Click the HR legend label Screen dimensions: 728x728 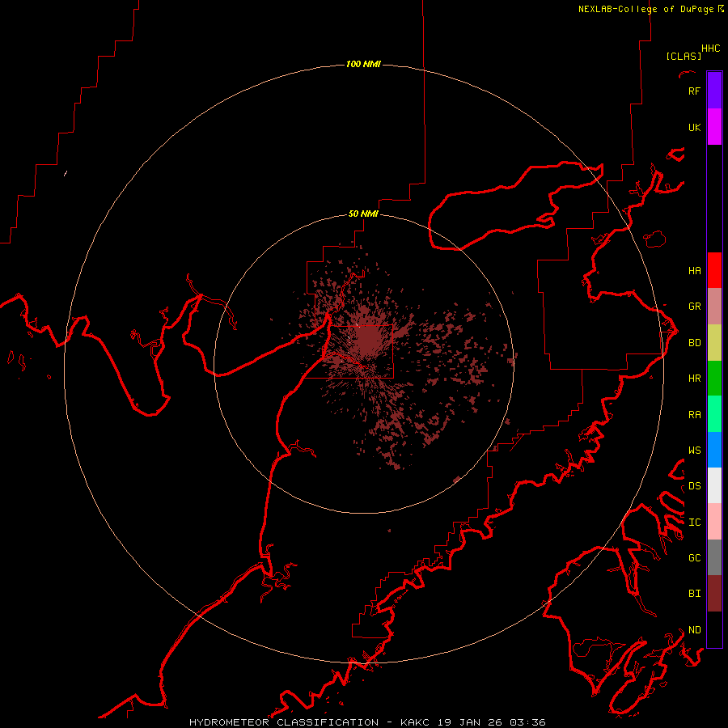694,379
